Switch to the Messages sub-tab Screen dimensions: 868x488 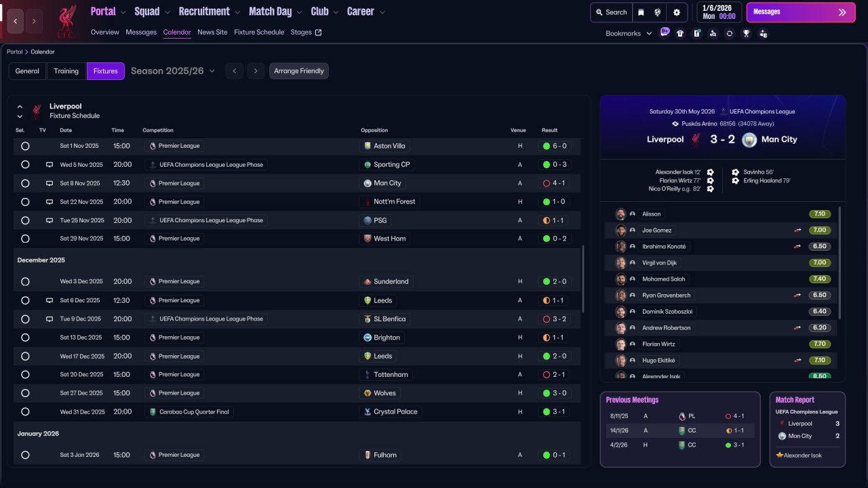pos(141,33)
